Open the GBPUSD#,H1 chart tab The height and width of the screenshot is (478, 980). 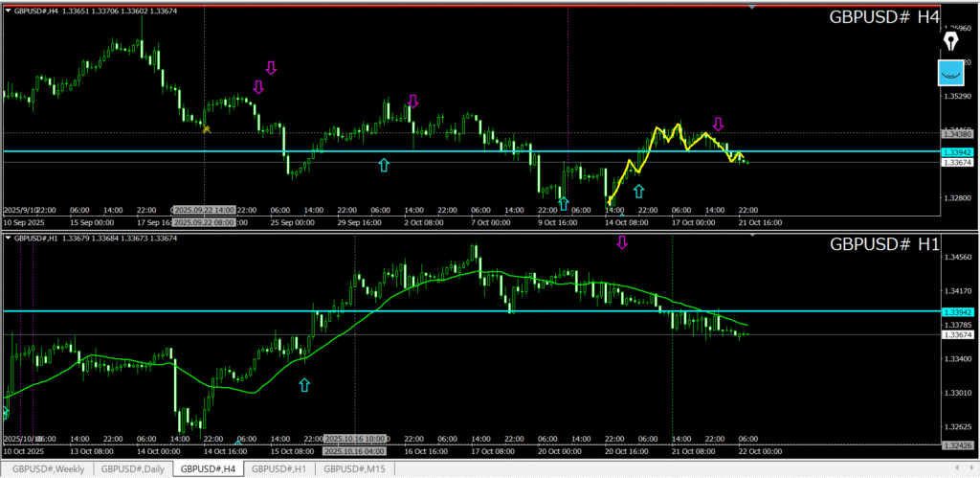coord(280,469)
